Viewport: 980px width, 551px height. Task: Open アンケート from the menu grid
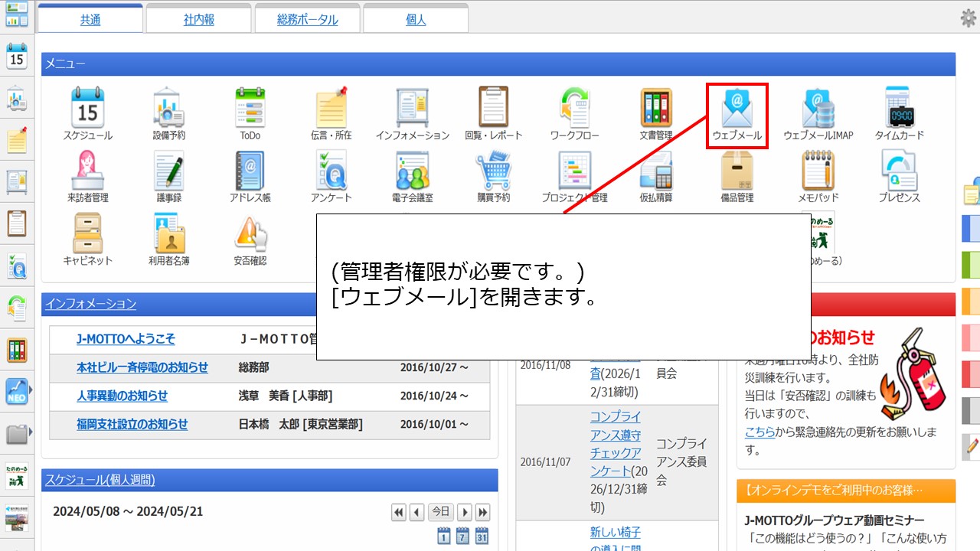pos(332,177)
